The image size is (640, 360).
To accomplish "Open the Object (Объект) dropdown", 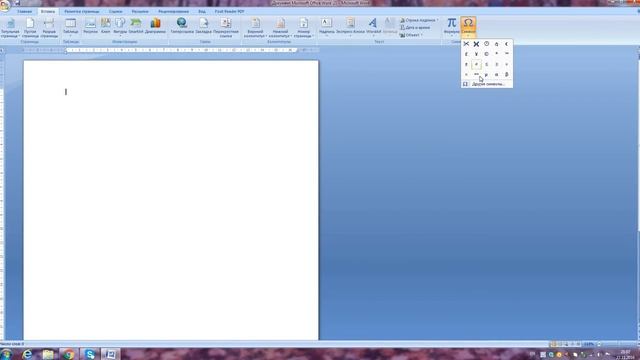I will click(x=411, y=35).
